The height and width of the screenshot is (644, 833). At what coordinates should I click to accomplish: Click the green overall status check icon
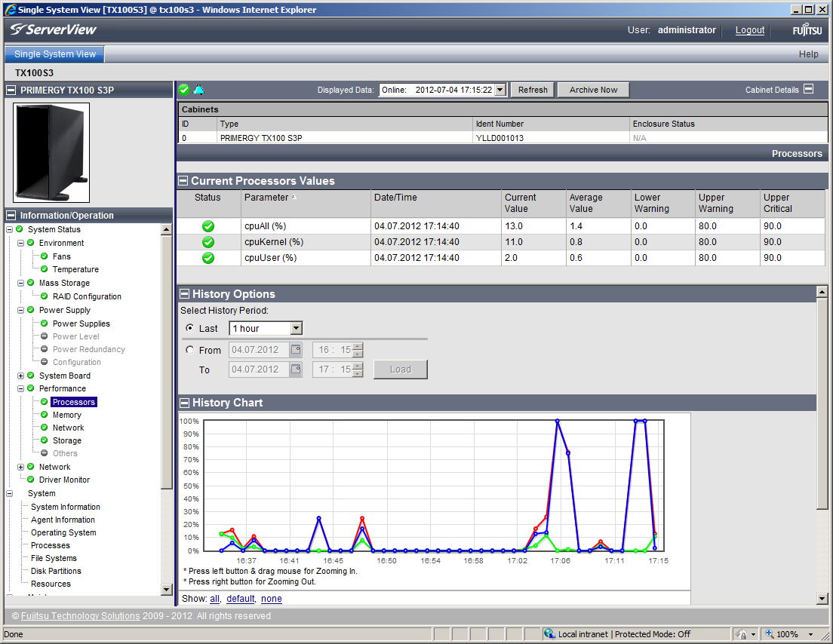click(x=184, y=90)
